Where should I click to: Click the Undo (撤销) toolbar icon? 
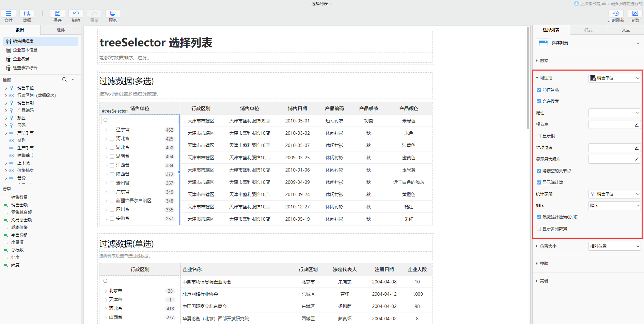tap(76, 14)
